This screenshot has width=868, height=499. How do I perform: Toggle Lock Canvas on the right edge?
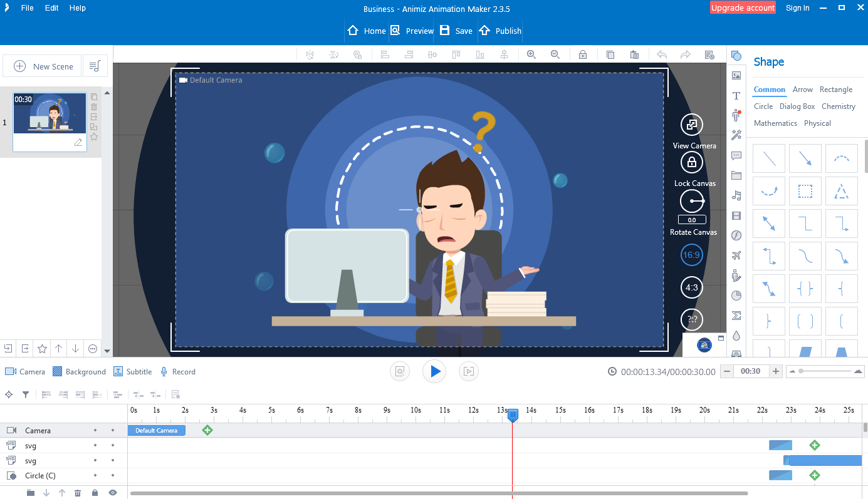pos(691,162)
